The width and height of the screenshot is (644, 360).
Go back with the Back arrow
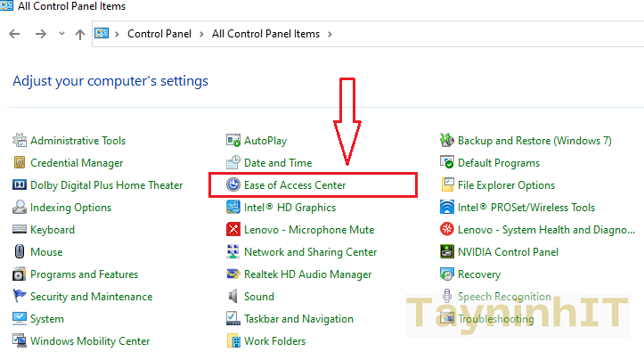15,34
